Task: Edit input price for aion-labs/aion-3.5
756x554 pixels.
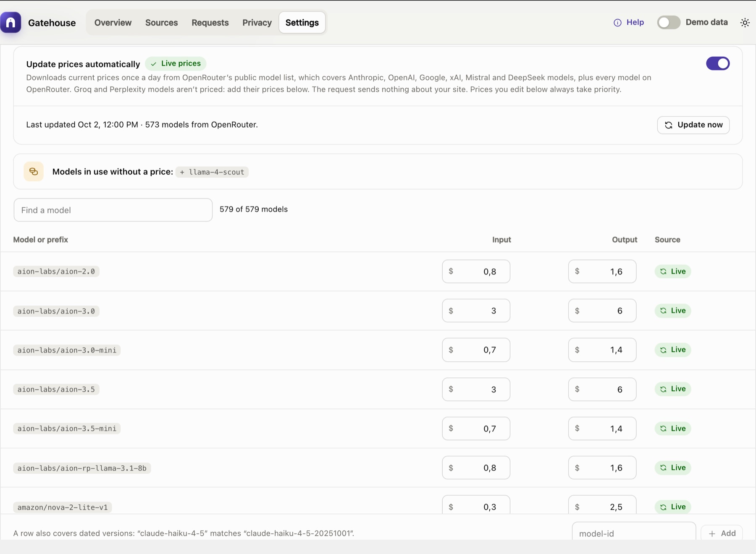Action: [x=476, y=389]
